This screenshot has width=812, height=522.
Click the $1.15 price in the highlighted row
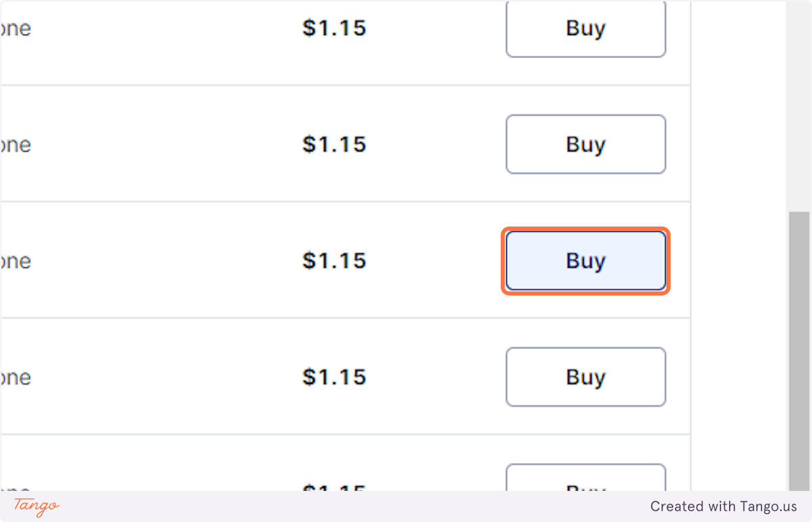[x=334, y=261]
